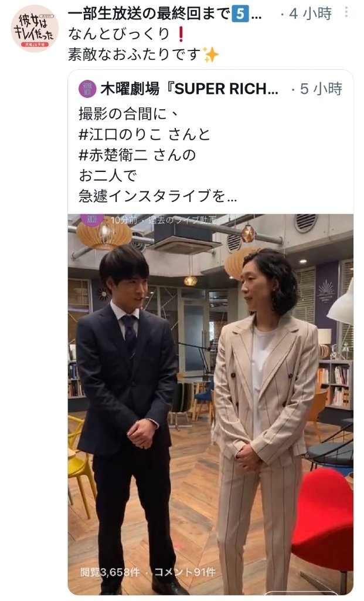Open quoted tweet text 撮影の合間に

click(x=128, y=114)
